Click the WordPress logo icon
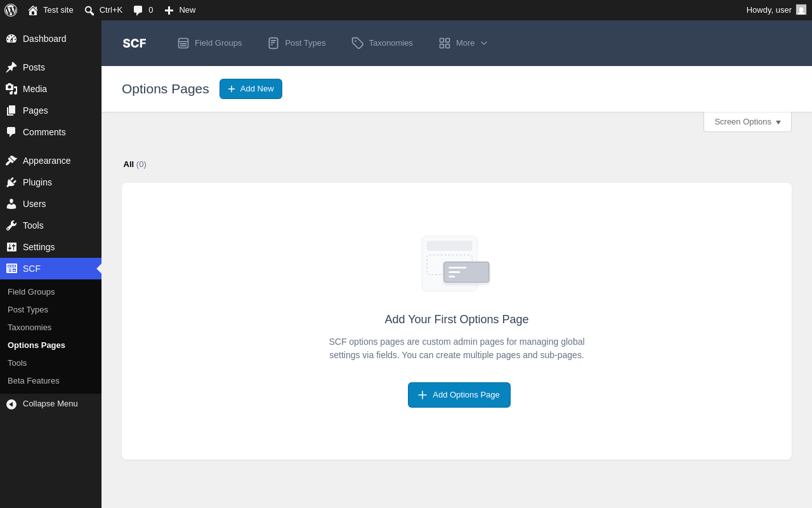812x508 pixels. (x=11, y=10)
